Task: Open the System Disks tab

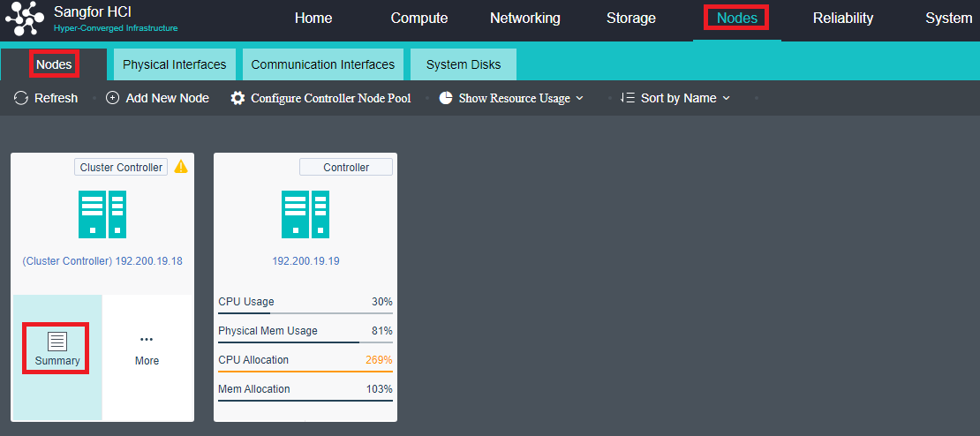Action: click(464, 64)
